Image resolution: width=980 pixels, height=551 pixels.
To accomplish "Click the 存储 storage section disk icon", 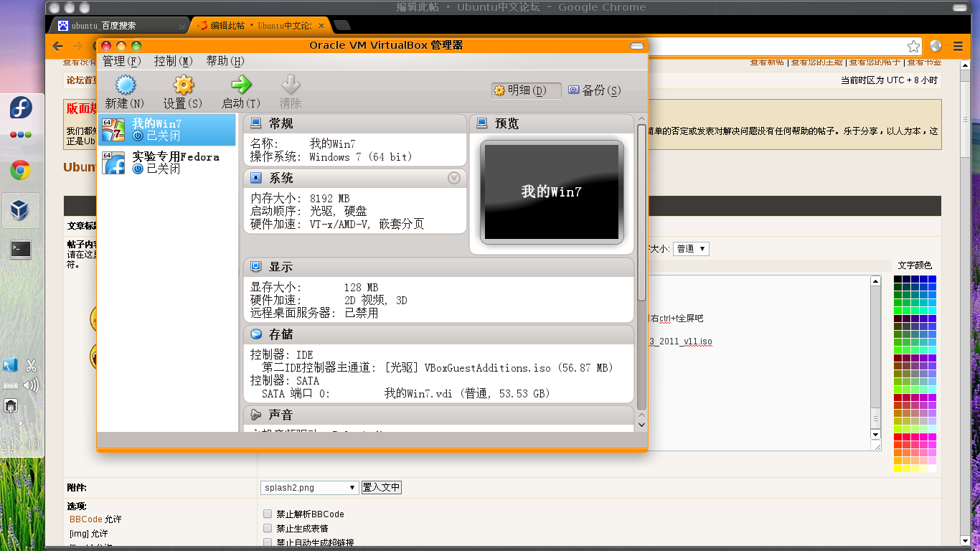I will click(x=255, y=334).
